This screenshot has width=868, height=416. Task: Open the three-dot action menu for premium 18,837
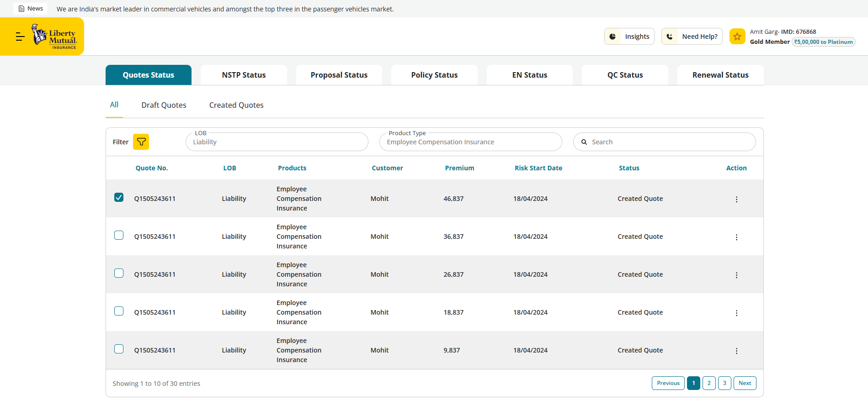[736, 313]
